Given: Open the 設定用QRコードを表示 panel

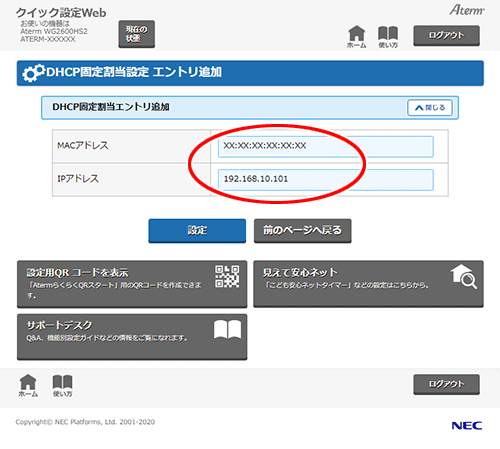Looking at the screenshot, I should pyautogui.click(x=132, y=284).
